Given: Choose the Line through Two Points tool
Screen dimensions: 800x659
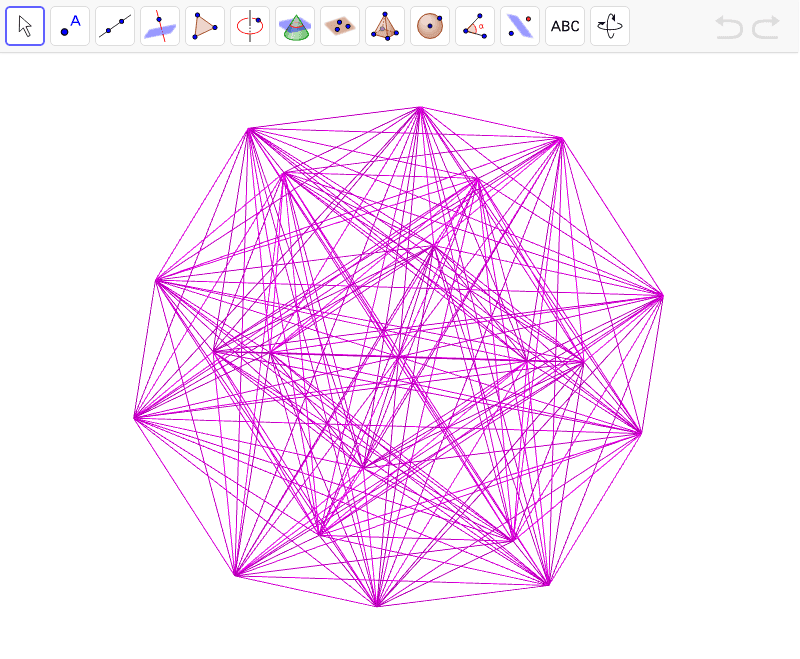Looking at the screenshot, I should [115, 26].
